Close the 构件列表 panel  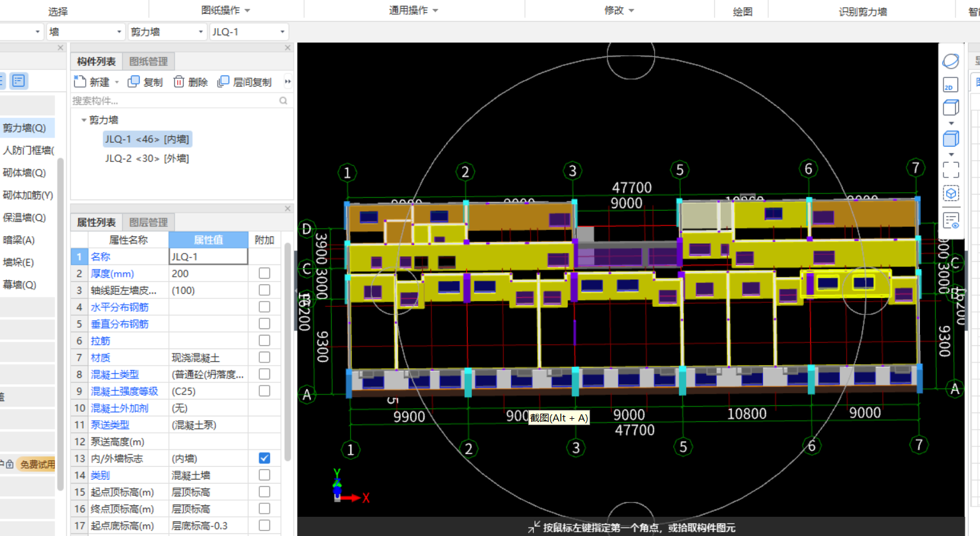tap(287, 48)
